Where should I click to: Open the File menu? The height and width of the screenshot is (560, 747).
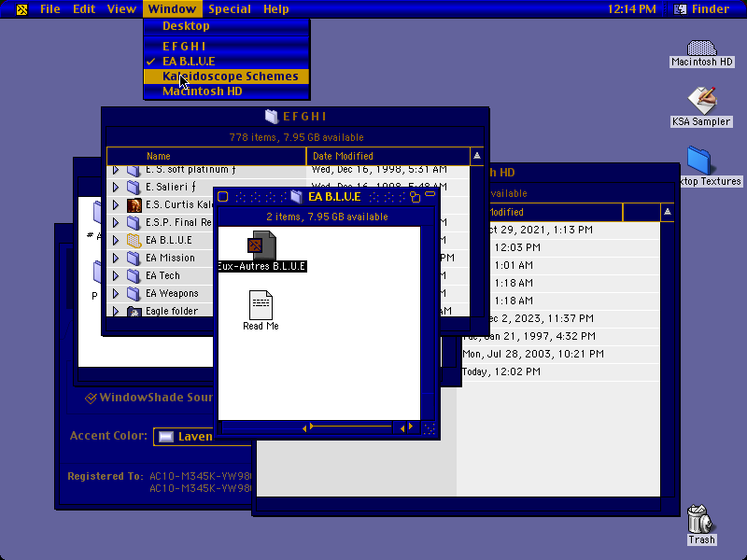pos(50,9)
